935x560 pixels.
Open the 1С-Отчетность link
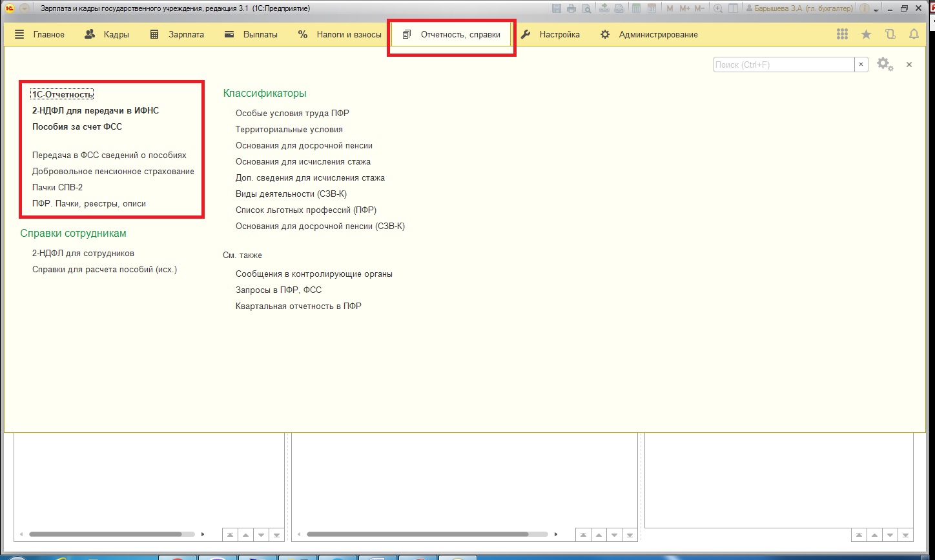63,94
